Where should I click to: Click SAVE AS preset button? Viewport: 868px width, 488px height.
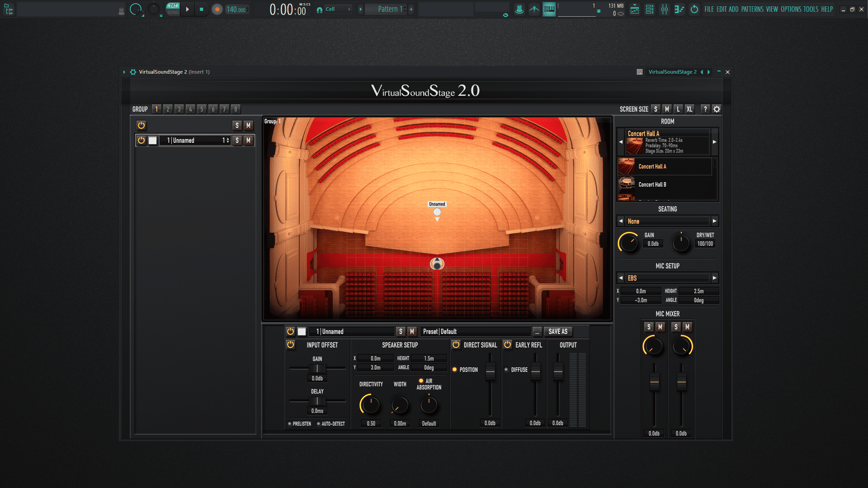(558, 332)
